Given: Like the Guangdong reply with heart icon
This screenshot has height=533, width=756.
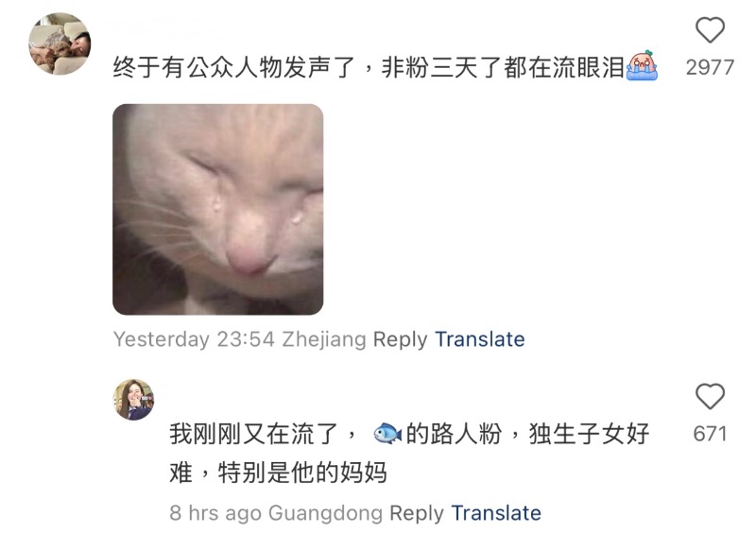Looking at the screenshot, I should [710, 397].
